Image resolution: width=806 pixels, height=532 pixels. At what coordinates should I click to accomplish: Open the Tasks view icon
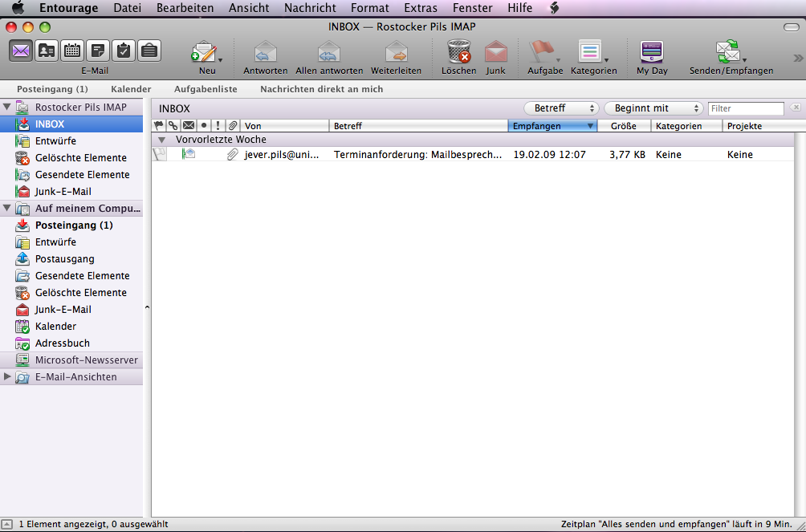coord(124,51)
